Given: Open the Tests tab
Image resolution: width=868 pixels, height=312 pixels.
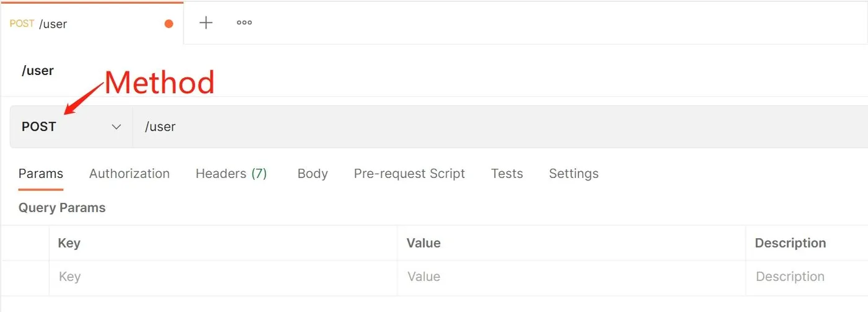Looking at the screenshot, I should pyautogui.click(x=507, y=174).
